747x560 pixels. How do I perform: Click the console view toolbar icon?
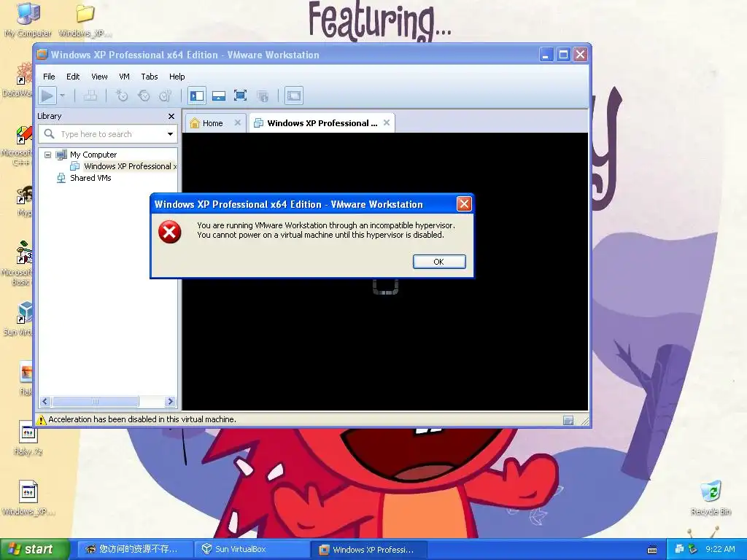pos(293,96)
